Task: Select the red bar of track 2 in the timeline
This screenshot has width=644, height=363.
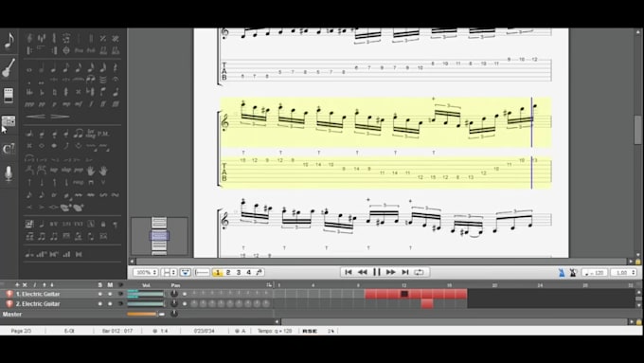Action: pyautogui.click(x=427, y=304)
